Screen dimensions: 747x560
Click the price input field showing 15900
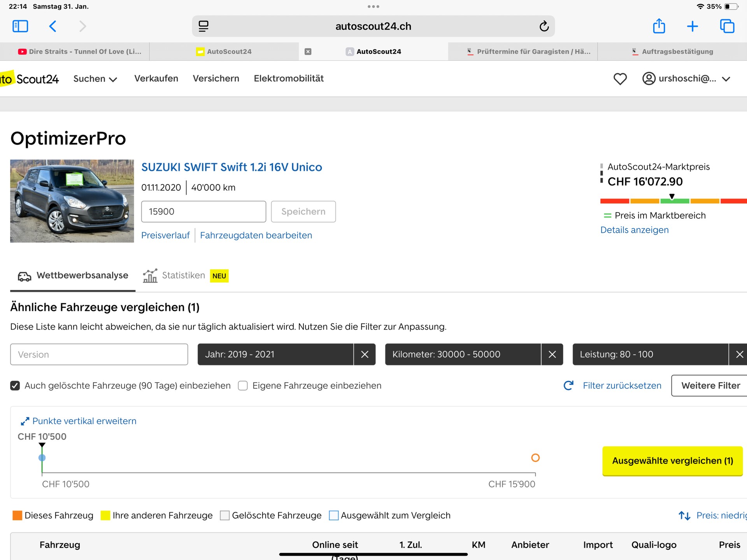point(203,212)
